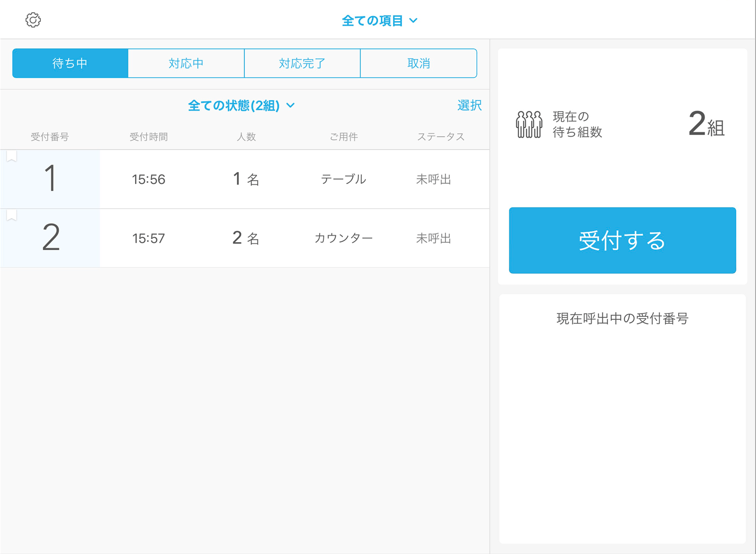Click the テーブル purpose cell
756x554 pixels.
point(343,179)
